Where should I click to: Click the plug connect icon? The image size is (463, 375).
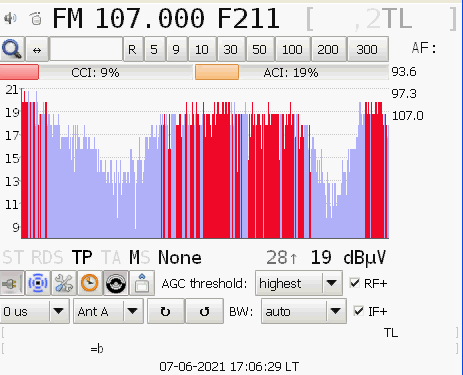pos(12,283)
